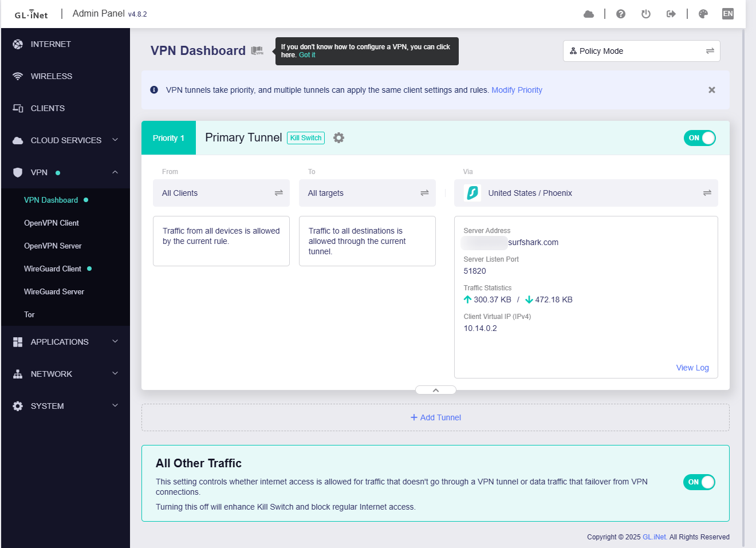Viewport: 756px width, 548px height.
Task: Change the All Clients source selector
Action: (x=221, y=193)
